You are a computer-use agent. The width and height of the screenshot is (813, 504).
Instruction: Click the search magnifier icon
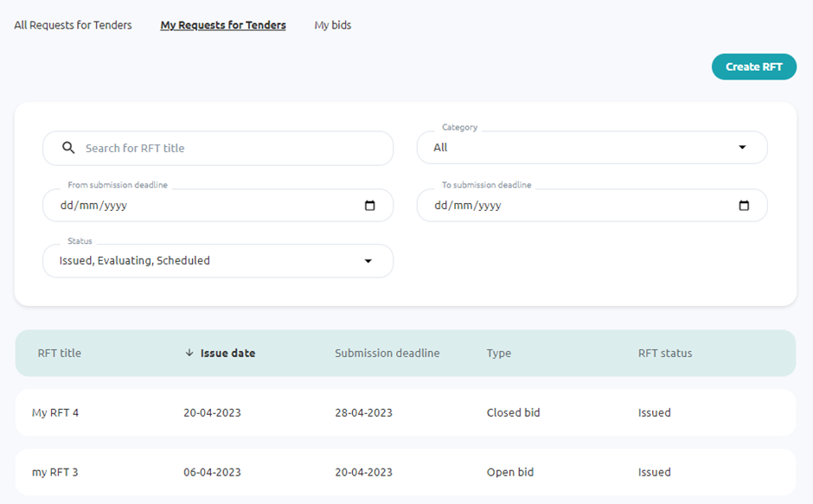click(69, 148)
